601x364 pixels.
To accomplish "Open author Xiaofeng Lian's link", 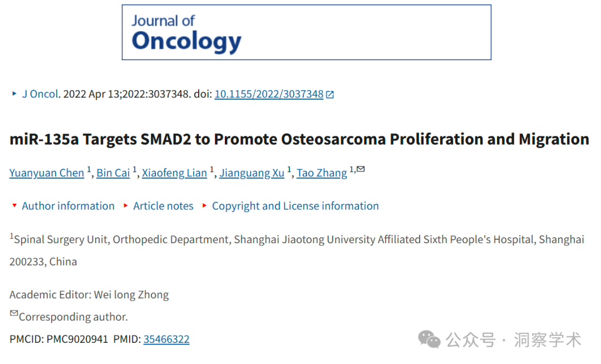I will pos(174,173).
